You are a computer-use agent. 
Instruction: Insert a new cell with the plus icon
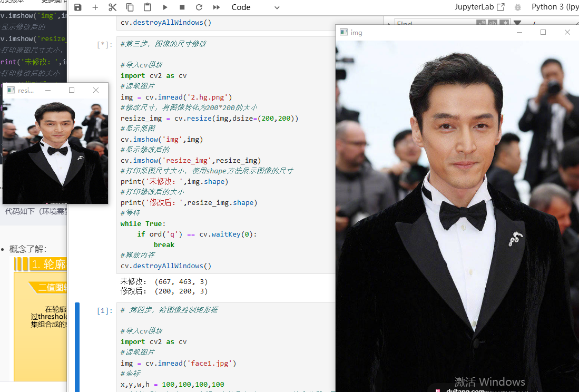pos(95,7)
